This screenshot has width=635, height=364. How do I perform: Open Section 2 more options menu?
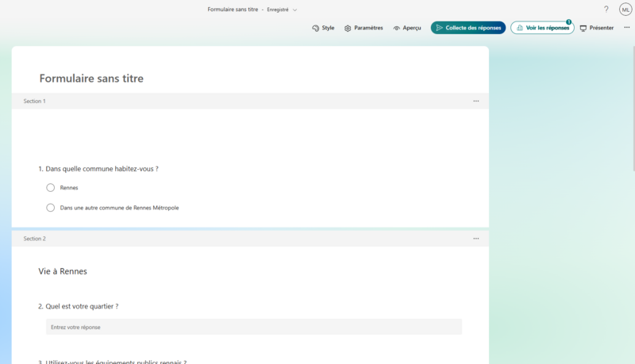click(476, 239)
